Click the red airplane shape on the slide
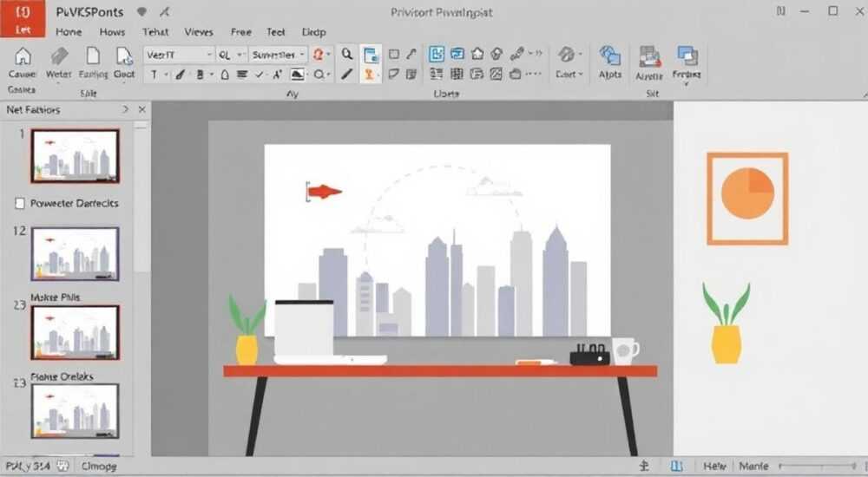The height and width of the screenshot is (477, 868). pyautogui.click(x=325, y=192)
